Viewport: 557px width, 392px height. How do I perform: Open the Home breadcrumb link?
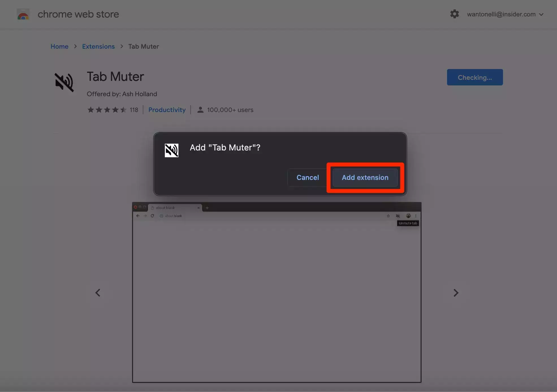click(59, 46)
